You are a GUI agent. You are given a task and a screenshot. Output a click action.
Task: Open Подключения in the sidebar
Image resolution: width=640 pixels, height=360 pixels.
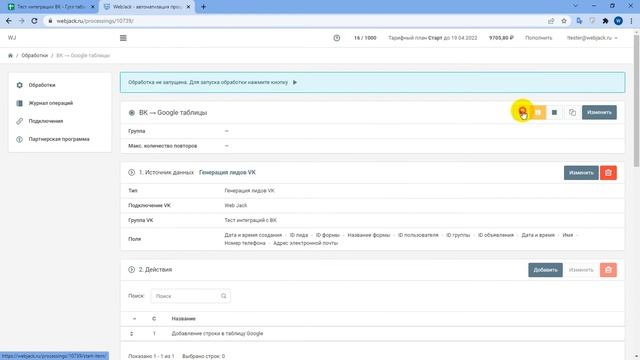[x=46, y=121]
